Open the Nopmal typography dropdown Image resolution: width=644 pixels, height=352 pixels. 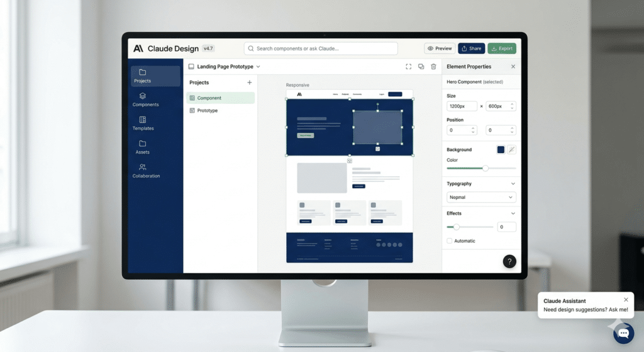click(481, 197)
